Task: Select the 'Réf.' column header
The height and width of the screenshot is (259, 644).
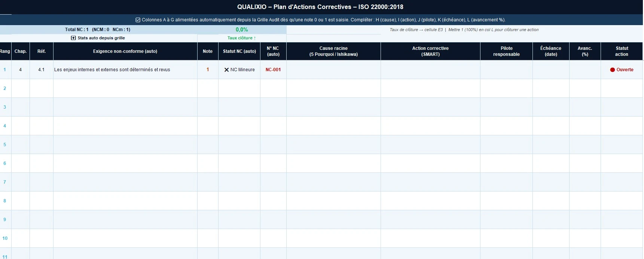Action: 42,51
